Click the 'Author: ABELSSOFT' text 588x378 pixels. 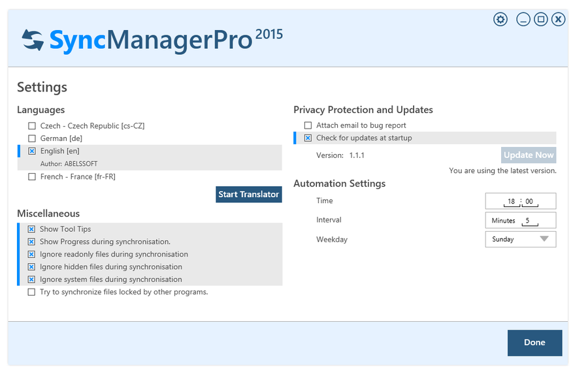click(69, 164)
